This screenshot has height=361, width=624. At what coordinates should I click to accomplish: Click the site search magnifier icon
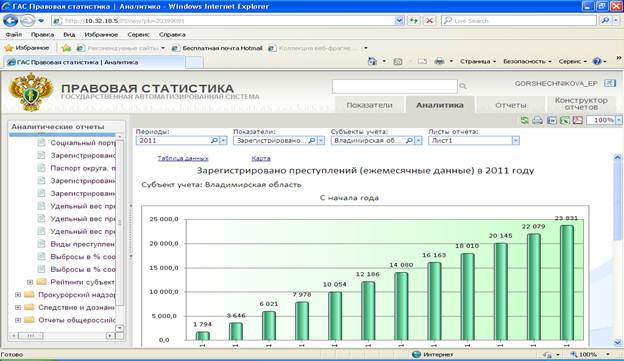(463, 86)
